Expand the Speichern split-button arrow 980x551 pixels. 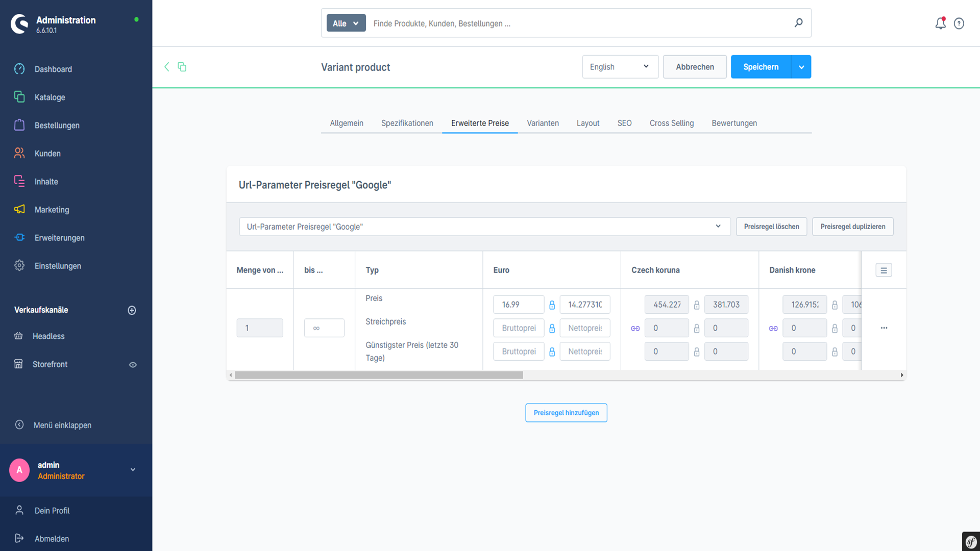(x=801, y=67)
